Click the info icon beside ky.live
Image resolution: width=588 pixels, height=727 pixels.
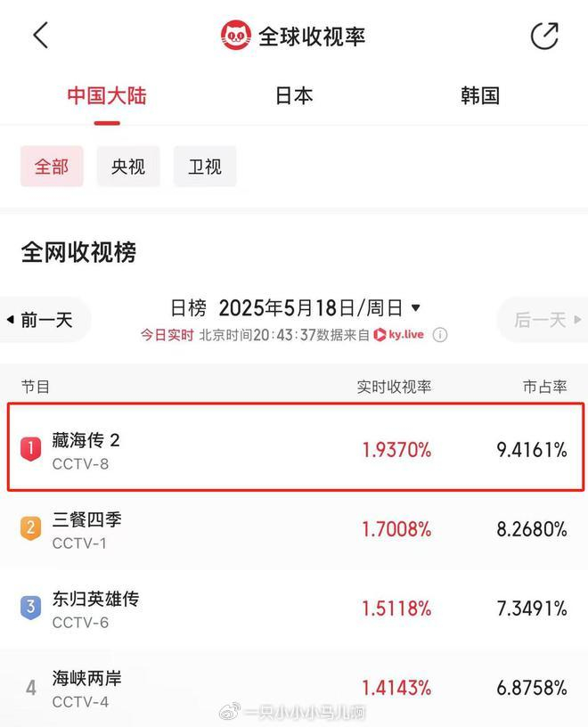(440, 335)
